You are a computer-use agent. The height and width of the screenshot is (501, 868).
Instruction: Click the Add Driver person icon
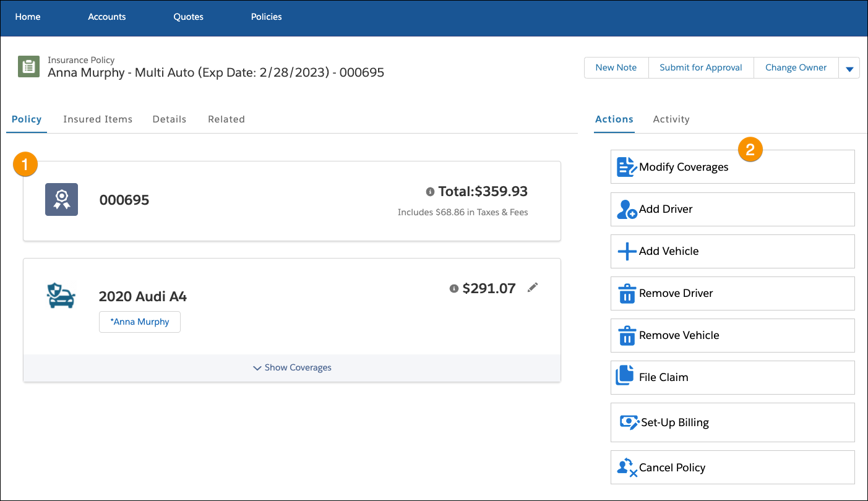coord(627,209)
